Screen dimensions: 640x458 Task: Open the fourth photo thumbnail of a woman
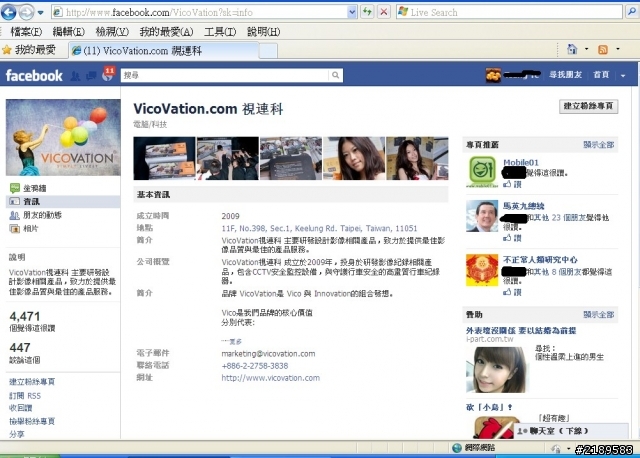(x=354, y=158)
